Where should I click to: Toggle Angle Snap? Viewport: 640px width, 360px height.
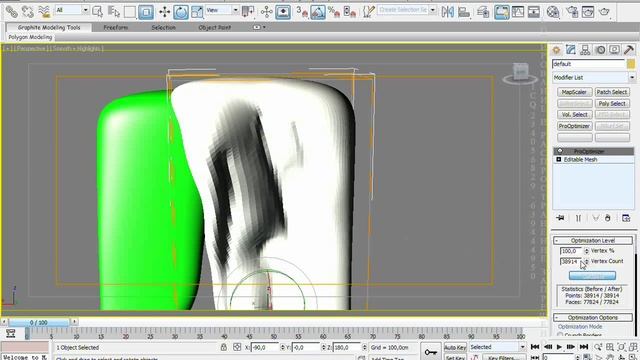[318, 12]
